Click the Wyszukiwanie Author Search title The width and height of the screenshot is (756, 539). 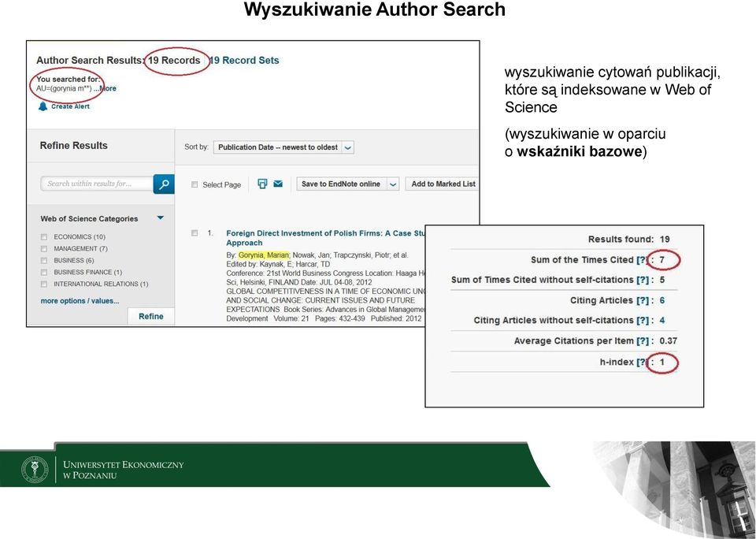pyautogui.click(x=375, y=9)
